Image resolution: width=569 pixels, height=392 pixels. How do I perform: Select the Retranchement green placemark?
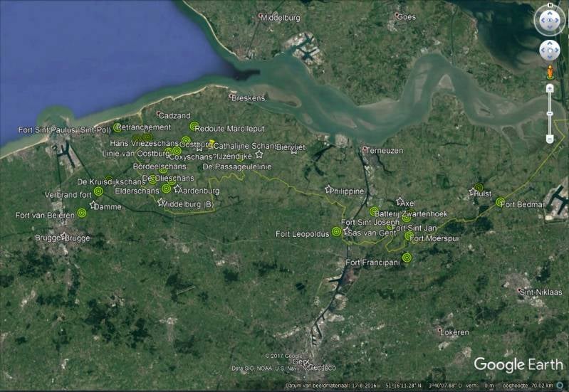(117, 127)
